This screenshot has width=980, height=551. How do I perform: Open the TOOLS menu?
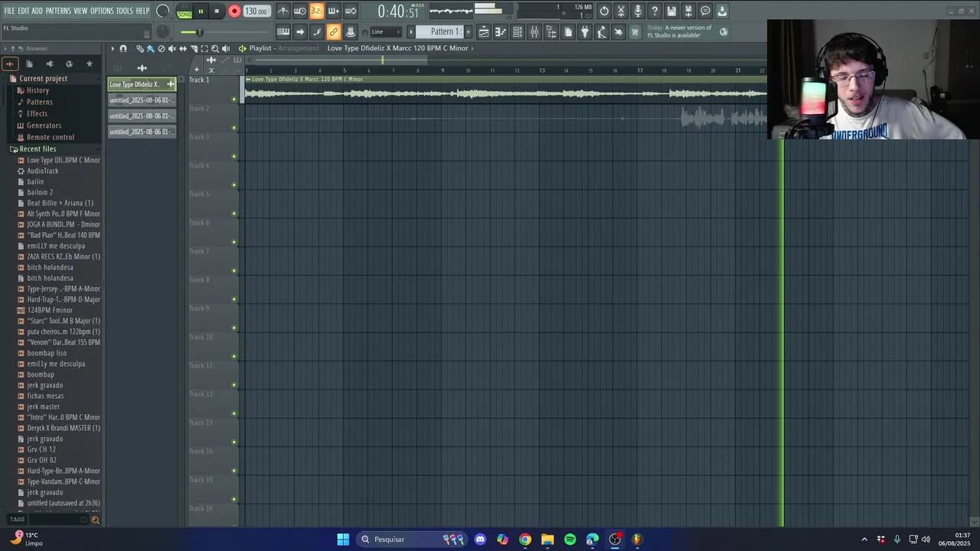tap(124, 11)
